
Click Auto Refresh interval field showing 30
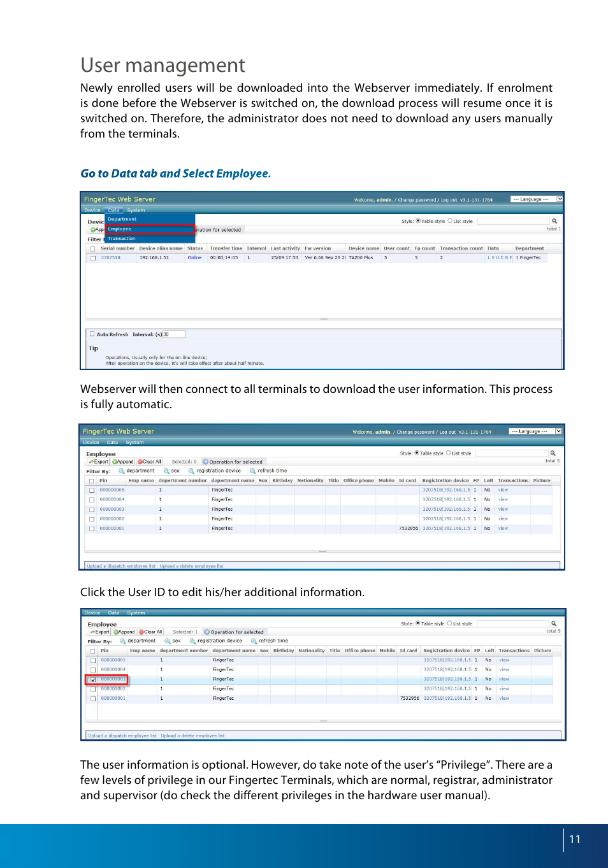[x=174, y=334]
